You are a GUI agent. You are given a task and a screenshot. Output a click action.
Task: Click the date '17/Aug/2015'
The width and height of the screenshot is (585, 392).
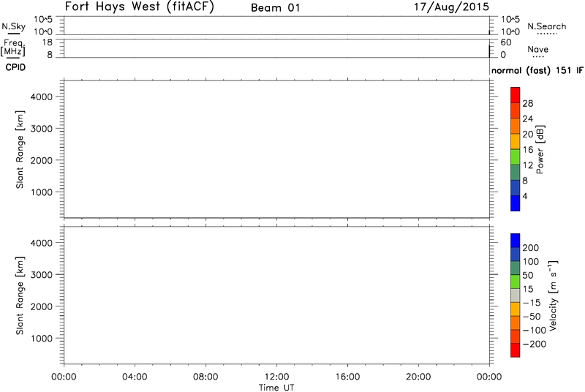point(451,7)
